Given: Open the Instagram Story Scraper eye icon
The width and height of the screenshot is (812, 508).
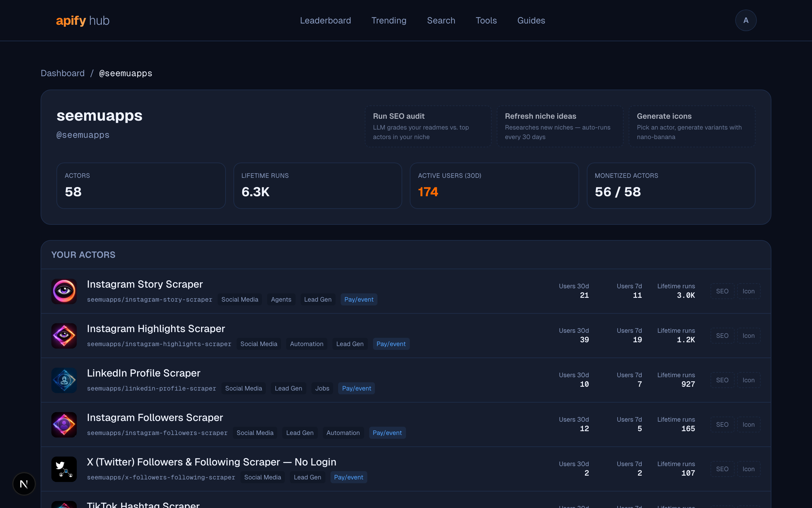Looking at the screenshot, I should (x=64, y=291).
